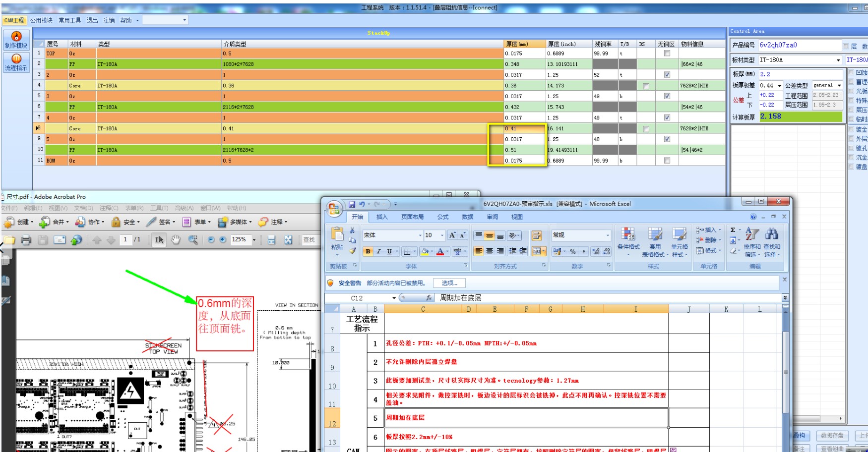This screenshot has width=868, height=452.
Task: Open 公用模块 menu
Action: 41,20
